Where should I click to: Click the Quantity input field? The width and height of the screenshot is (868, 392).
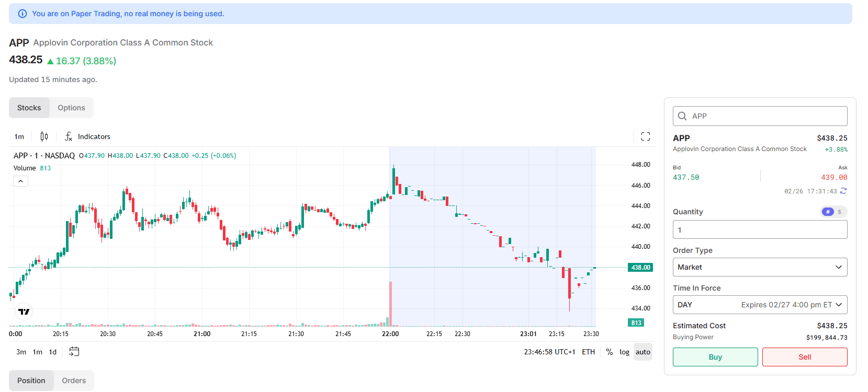[760, 229]
